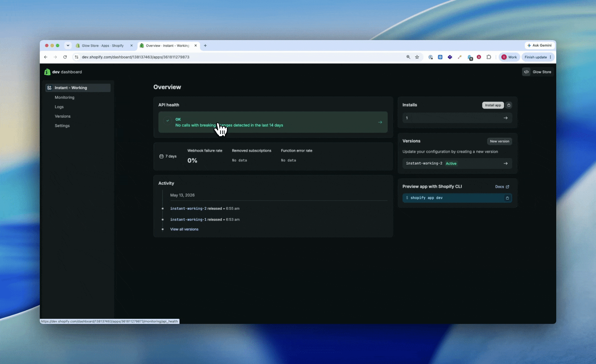Open Monitoring in the sidebar
The width and height of the screenshot is (596, 364).
[x=64, y=97]
